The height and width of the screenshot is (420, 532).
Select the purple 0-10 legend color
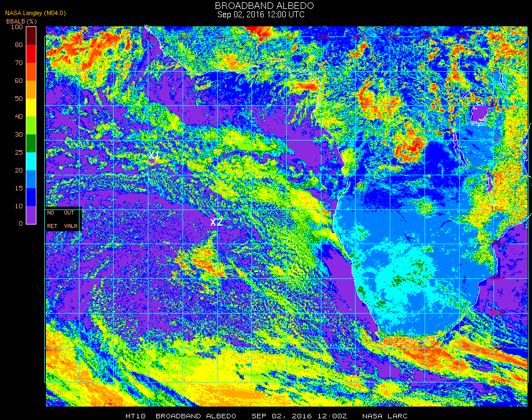(31, 215)
